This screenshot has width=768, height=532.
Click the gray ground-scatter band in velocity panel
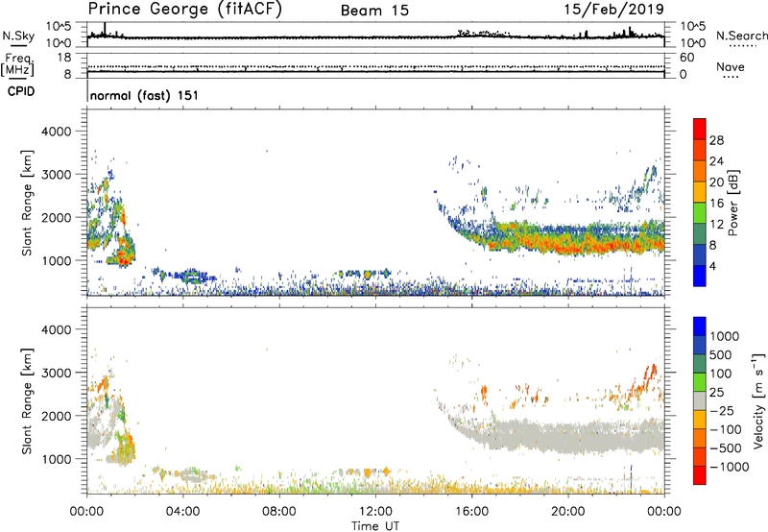[x=564, y=436]
